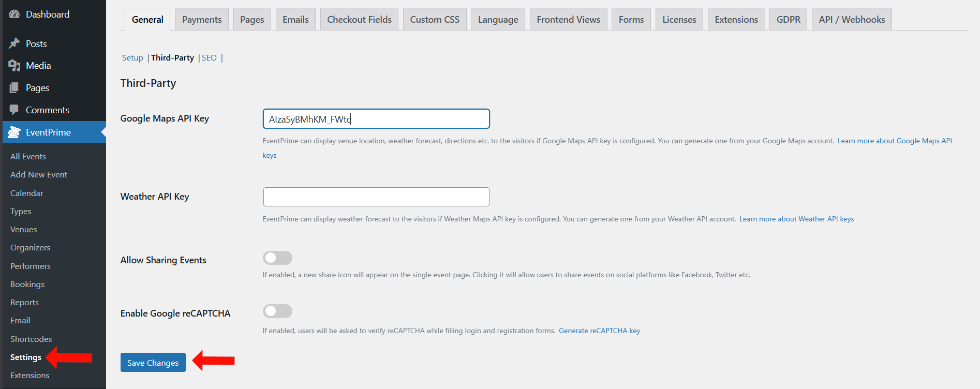Click the Pages icon in sidebar
This screenshot has width=980, height=389.
(14, 88)
